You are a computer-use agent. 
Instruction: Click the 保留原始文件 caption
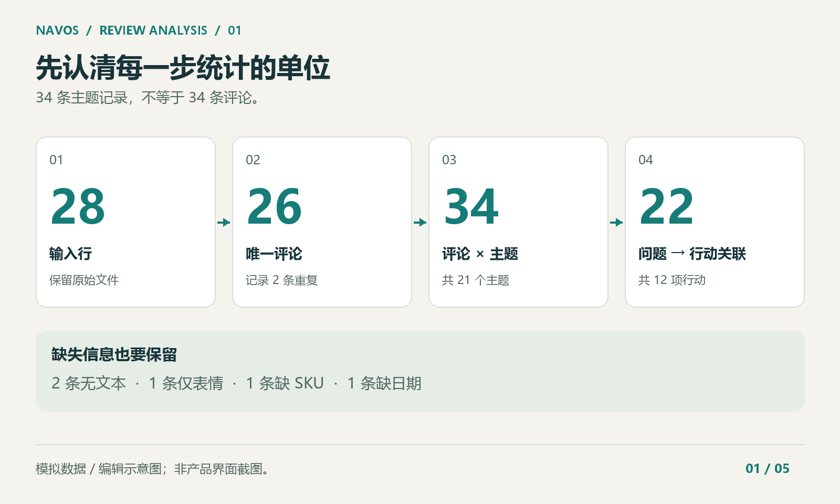[x=84, y=280]
